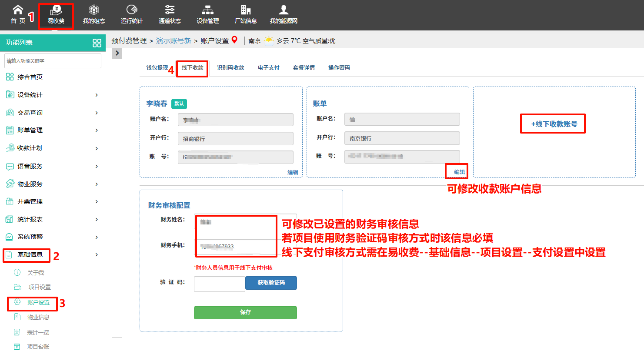The width and height of the screenshot is (644, 358).
Task: Click 编辑 link on 账单 account card
Action: tap(459, 172)
